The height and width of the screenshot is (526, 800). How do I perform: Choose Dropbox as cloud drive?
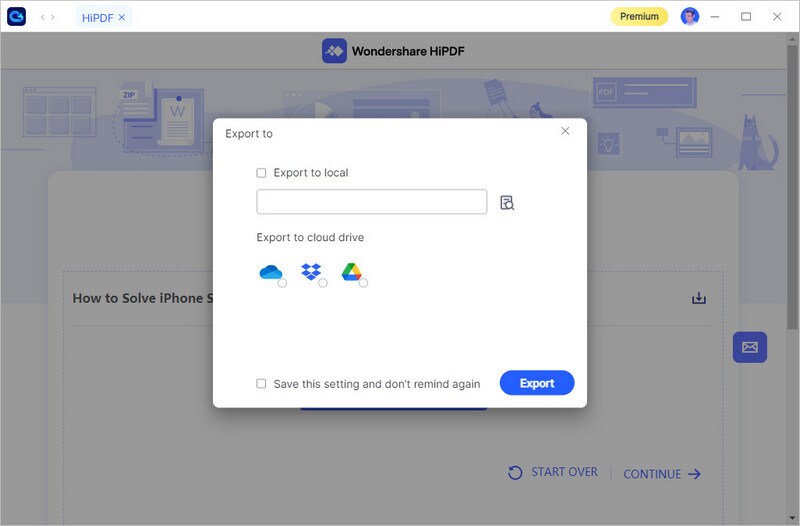tap(311, 272)
